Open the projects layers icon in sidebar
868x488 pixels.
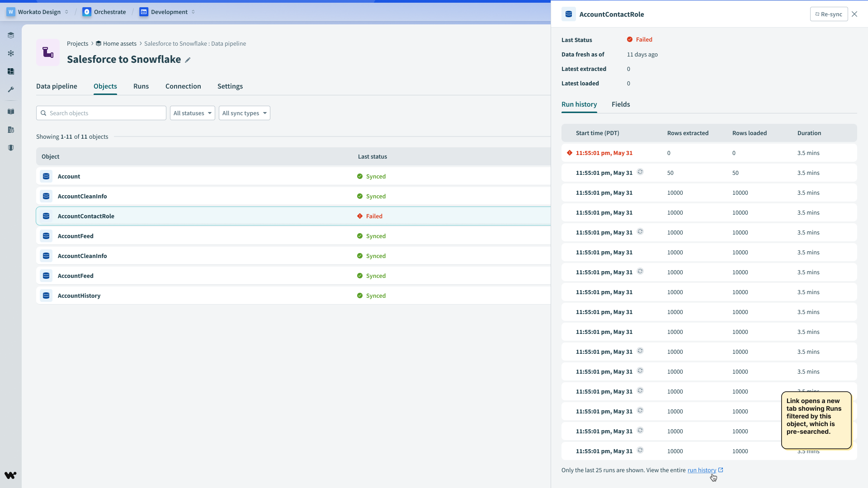pyautogui.click(x=11, y=35)
